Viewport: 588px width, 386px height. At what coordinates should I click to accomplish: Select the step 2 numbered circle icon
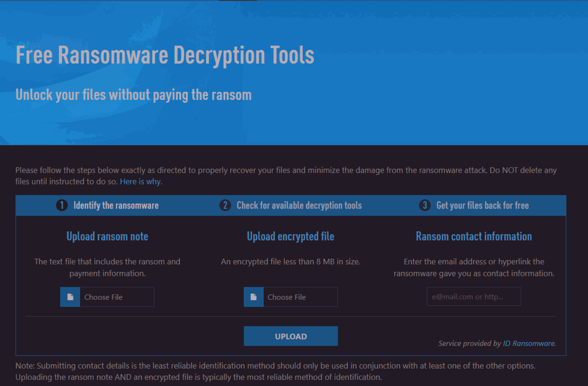tap(225, 205)
